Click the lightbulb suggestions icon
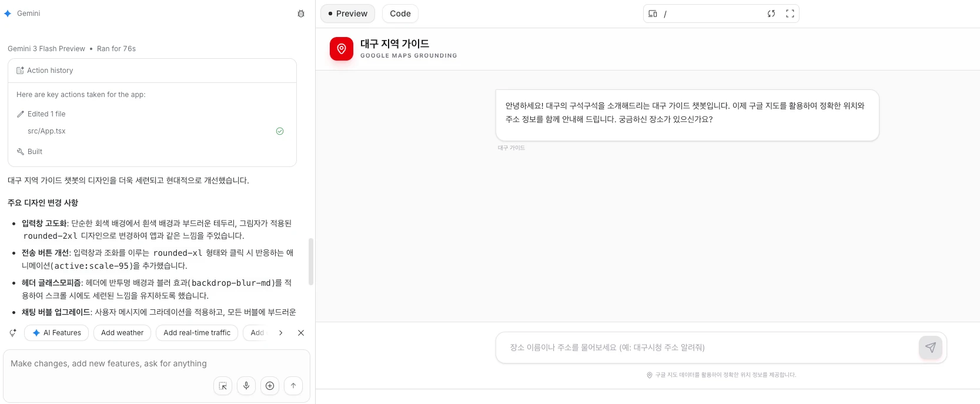Image resolution: width=980 pixels, height=404 pixels. tap(13, 333)
